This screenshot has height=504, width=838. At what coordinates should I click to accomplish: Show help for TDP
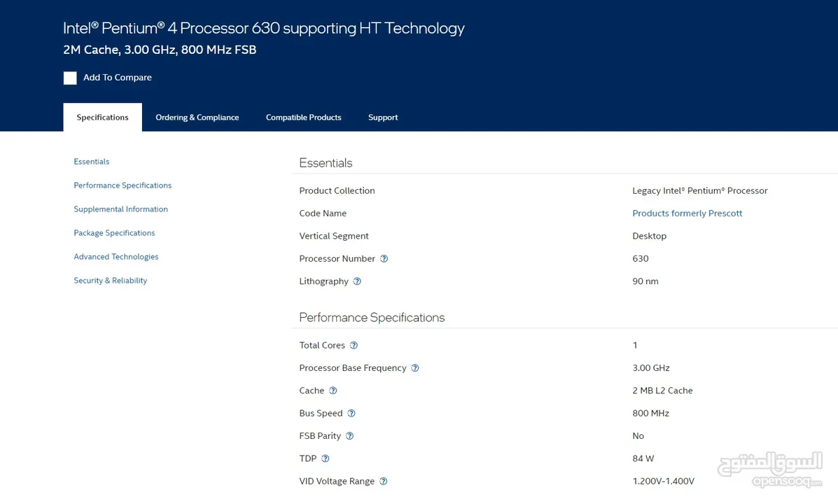pos(326,458)
